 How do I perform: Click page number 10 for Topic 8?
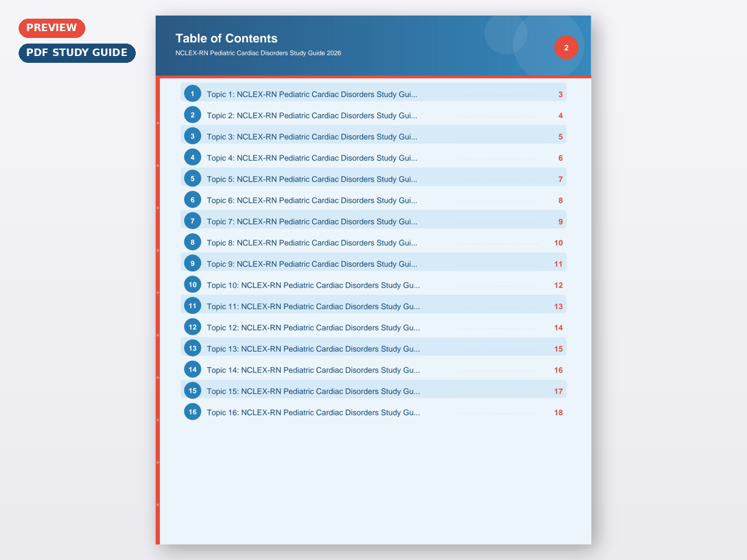click(x=558, y=243)
